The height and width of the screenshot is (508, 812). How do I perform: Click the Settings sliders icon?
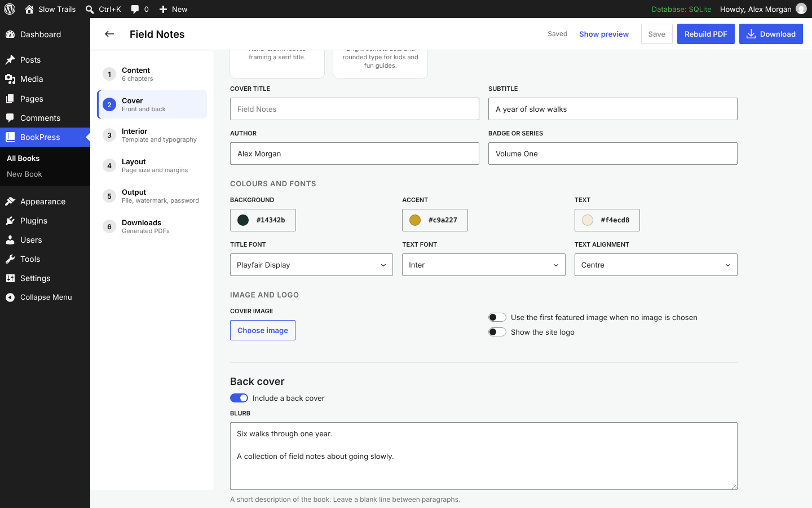[x=10, y=278]
